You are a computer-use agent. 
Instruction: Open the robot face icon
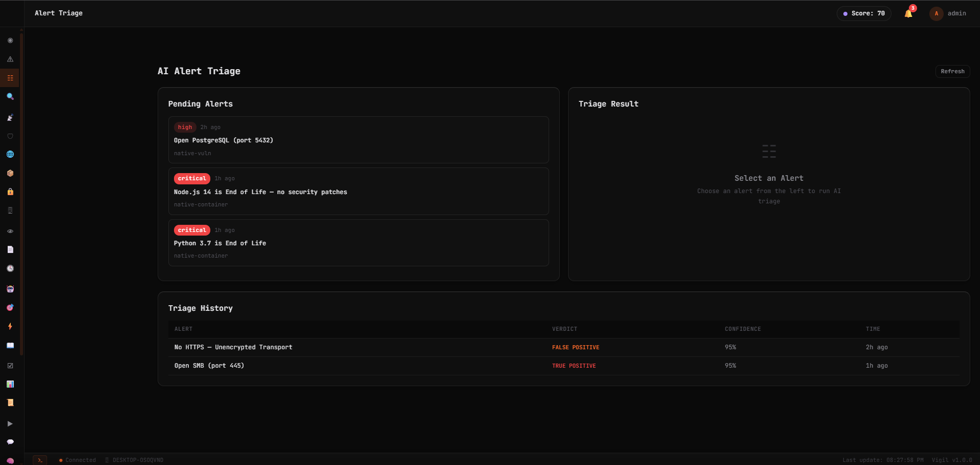click(10, 289)
